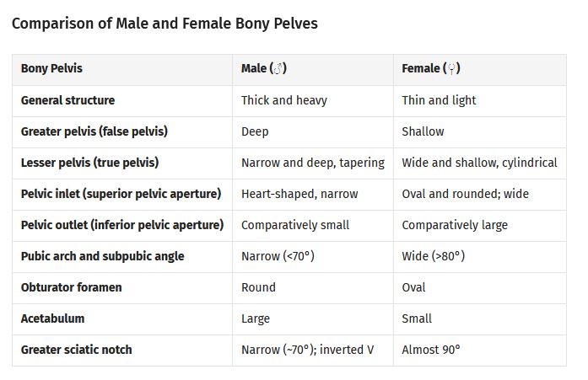
Task: Click the male symbol icon in header
Action: coord(278,69)
